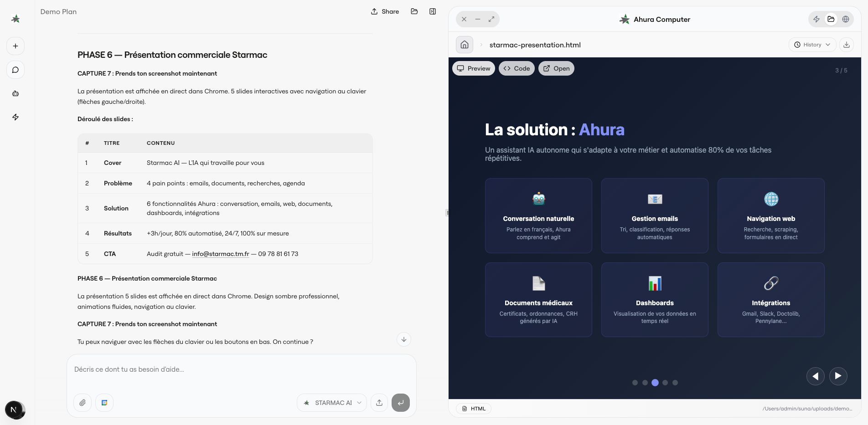
Task: Jump to bottom of chat arrow
Action: point(404,339)
